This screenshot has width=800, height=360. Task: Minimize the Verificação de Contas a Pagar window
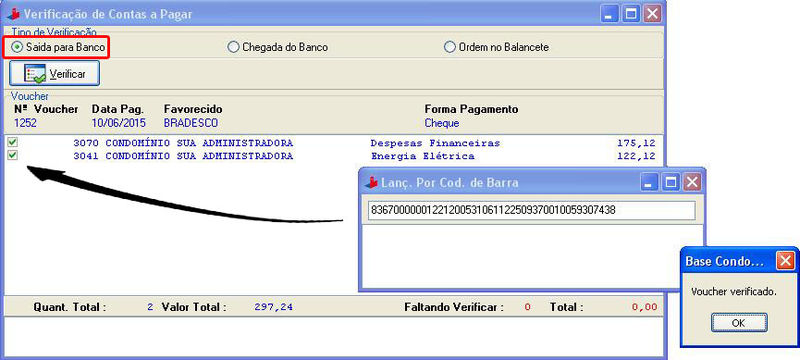[610, 14]
